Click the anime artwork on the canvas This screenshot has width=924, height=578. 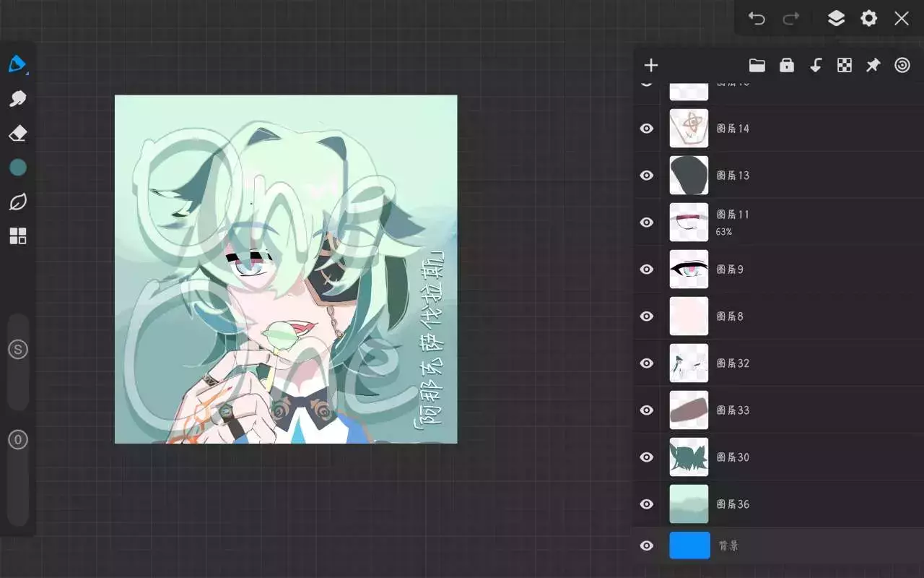pos(286,269)
